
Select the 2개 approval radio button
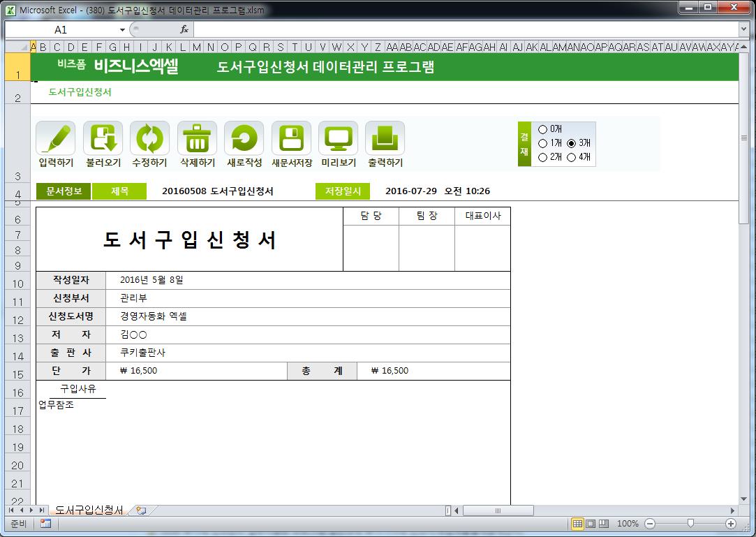(x=543, y=157)
